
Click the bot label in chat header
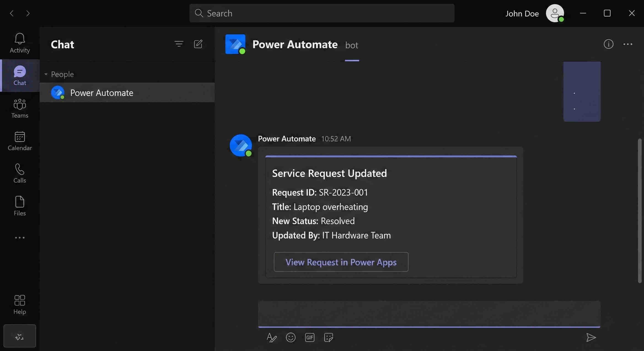pos(352,45)
